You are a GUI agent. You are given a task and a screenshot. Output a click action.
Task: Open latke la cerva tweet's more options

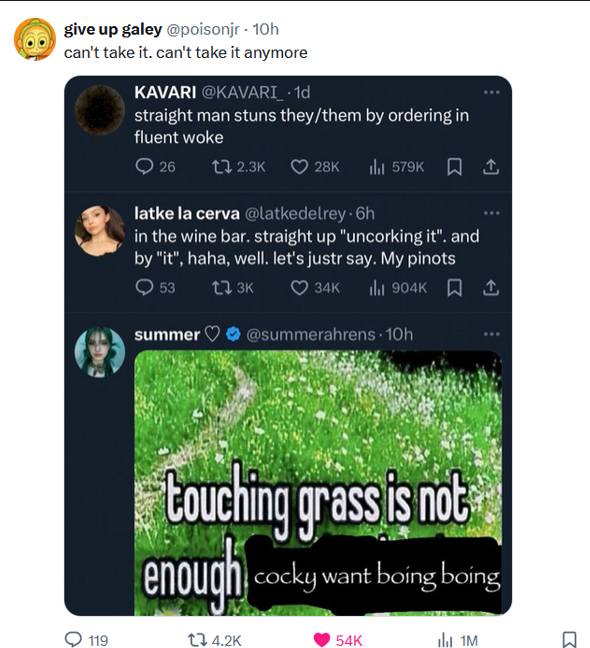pos(492,213)
